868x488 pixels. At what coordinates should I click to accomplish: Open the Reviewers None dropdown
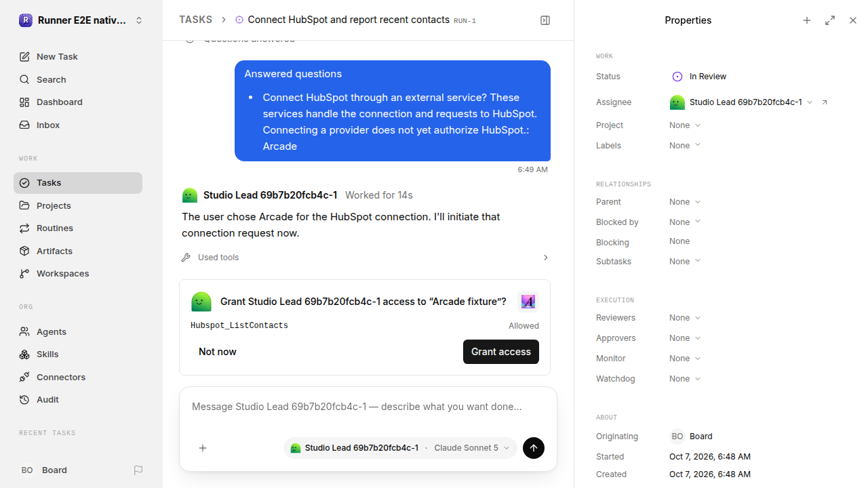pyautogui.click(x=685, y=318)
